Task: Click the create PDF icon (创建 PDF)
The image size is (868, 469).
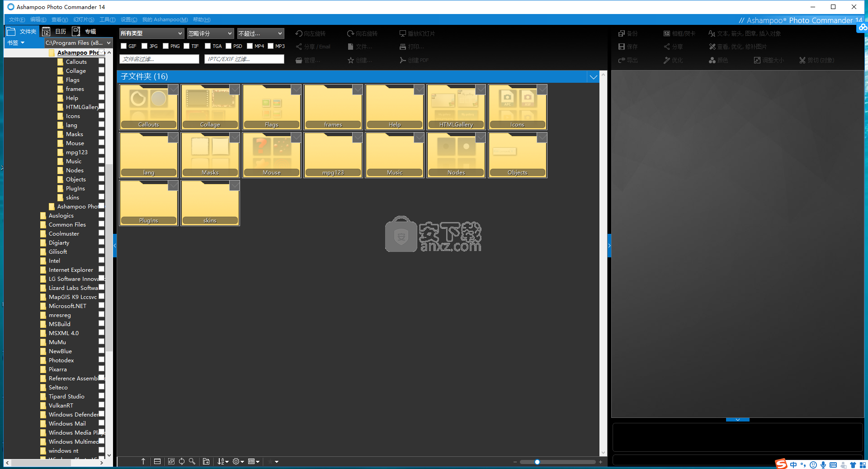Action: pos(402,60)
